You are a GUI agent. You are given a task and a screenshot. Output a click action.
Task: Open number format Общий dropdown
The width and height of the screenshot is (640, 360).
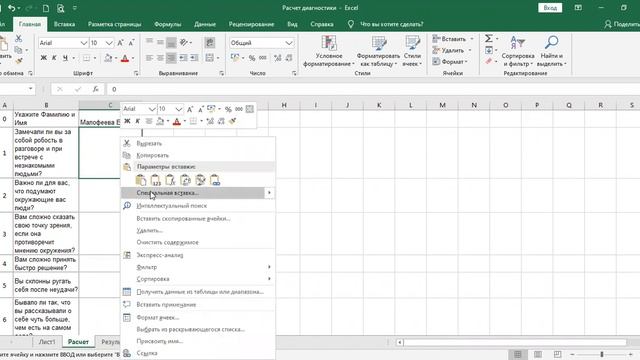point(289,43)
